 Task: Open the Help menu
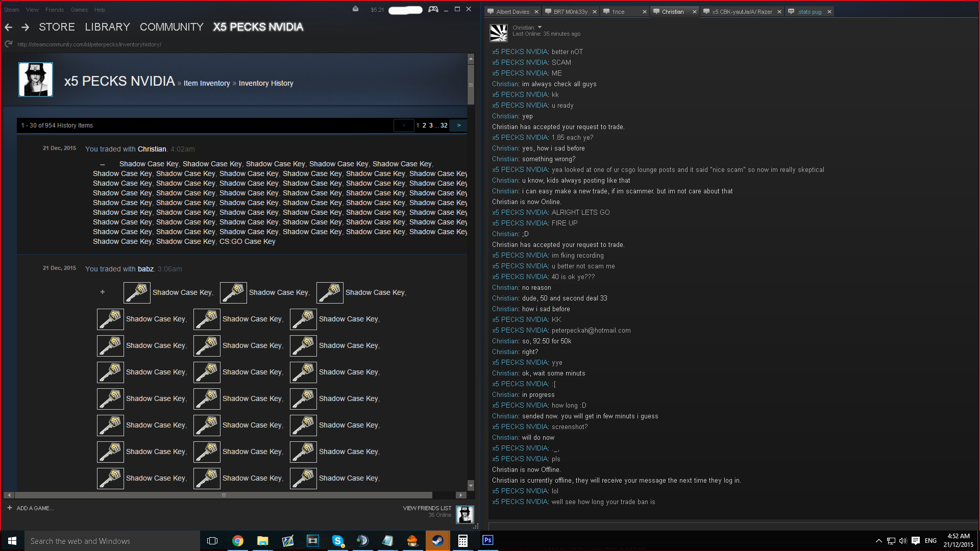[100, 10]
